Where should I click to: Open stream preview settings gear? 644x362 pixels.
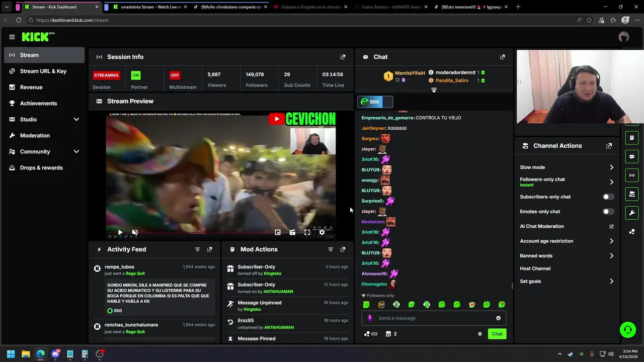(322, 232)
